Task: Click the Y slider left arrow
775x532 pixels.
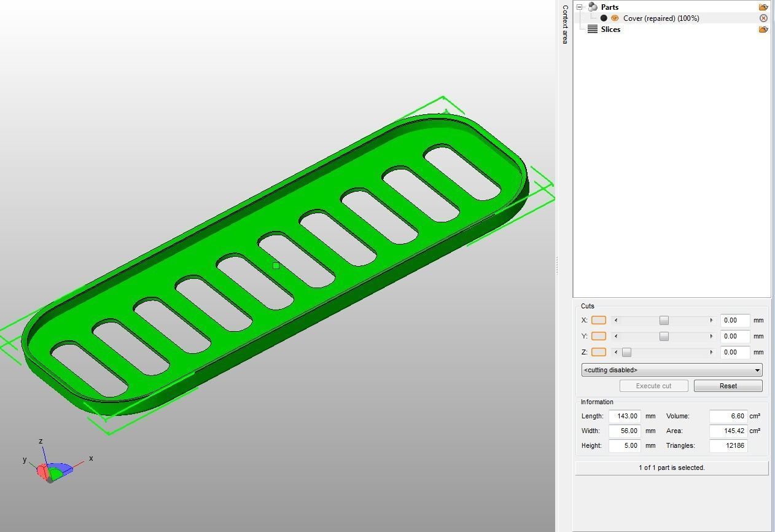Action: (616, 336)
